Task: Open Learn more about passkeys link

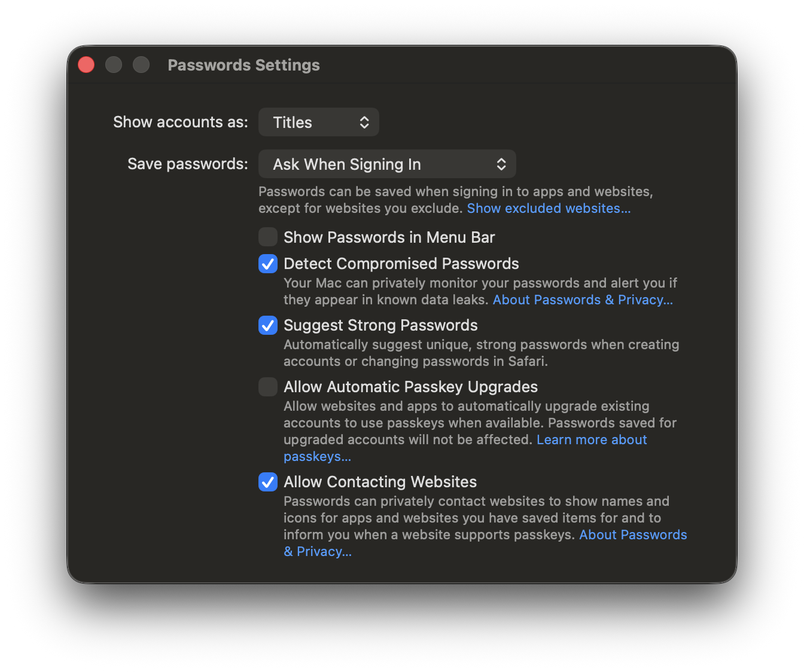Action: 591,439
